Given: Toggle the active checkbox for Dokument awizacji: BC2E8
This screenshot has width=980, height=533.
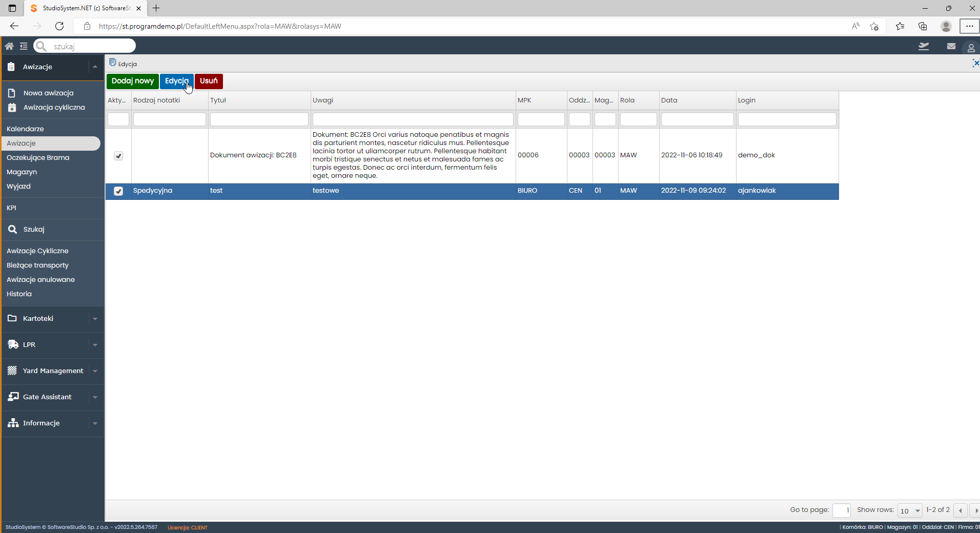Looking at the screenshot, I should point(118,156).
